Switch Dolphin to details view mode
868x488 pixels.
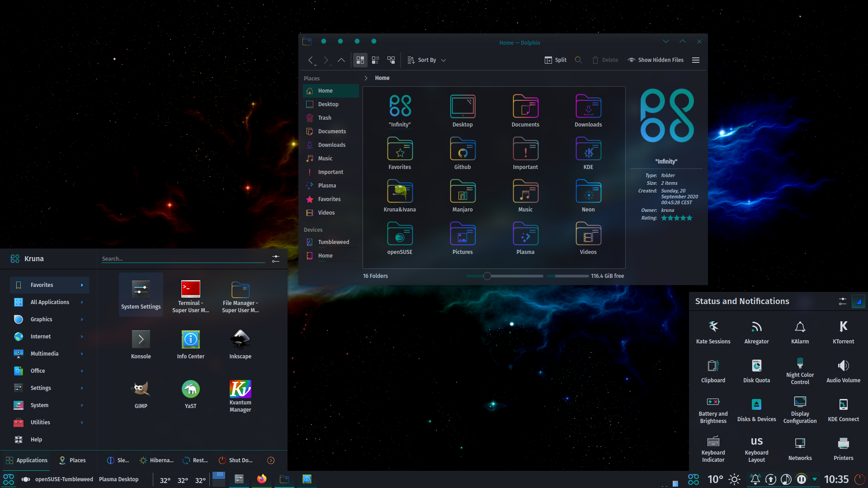375,60
